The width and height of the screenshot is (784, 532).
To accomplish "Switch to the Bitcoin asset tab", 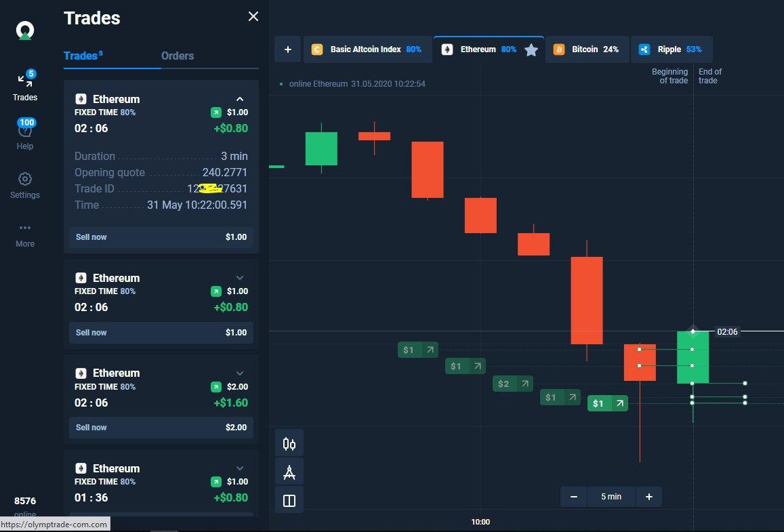I will point(587,49).
